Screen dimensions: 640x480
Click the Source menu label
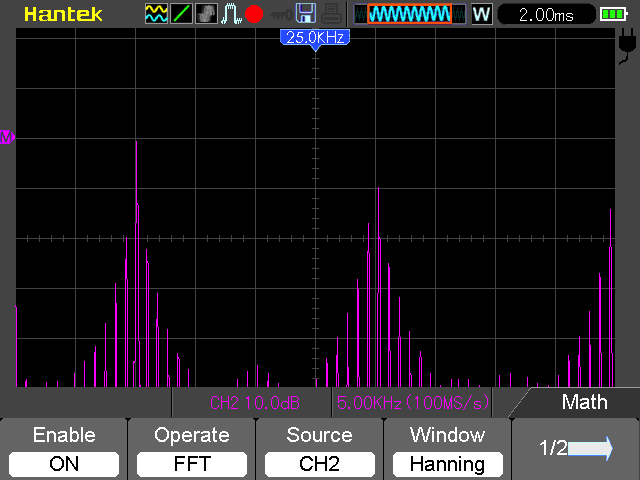click(320, 435)
